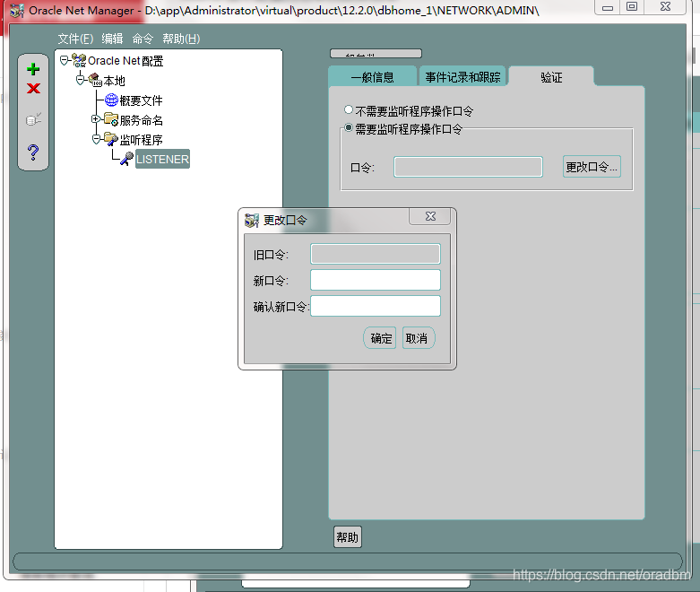Open the 命令 menu
This screenshot has width=700, height=592.
tap(143, 39)
